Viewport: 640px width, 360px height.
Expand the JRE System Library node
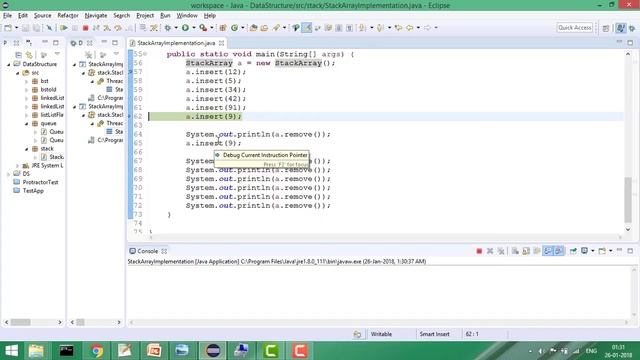coord(18,166)
